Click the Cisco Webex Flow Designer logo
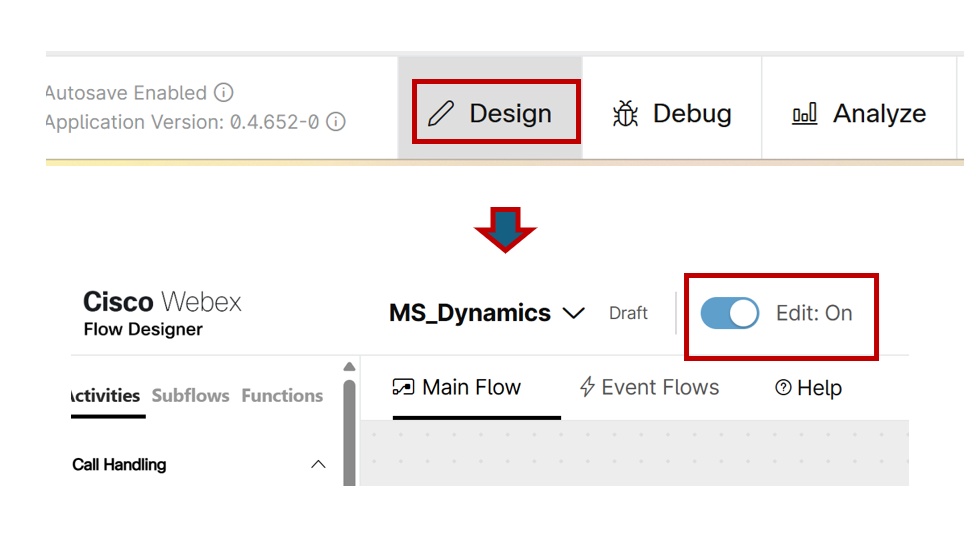 coord(162,313)
